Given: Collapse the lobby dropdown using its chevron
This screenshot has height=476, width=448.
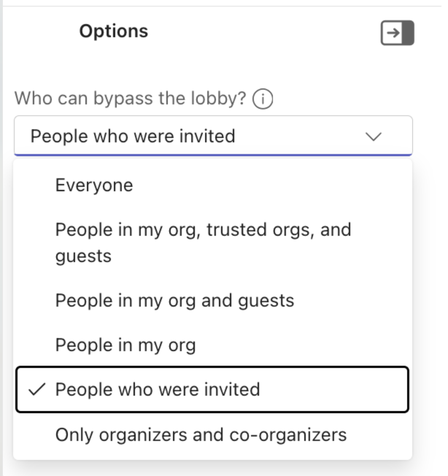Looking at the screenshot, I should pos(373,137).
